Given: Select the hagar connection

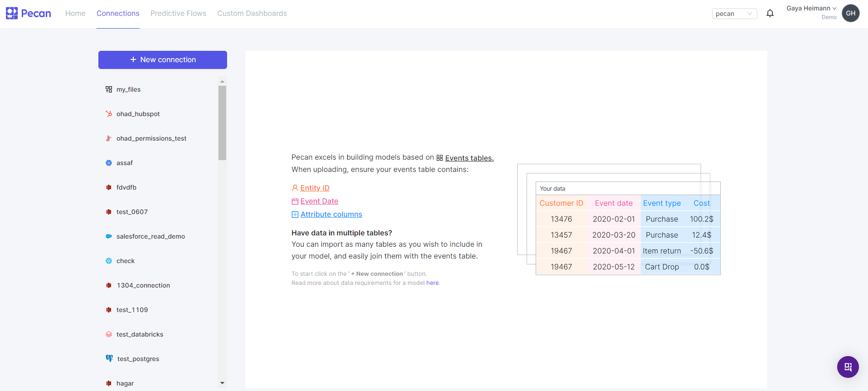Looking at the screenshot, I should 125,383.
